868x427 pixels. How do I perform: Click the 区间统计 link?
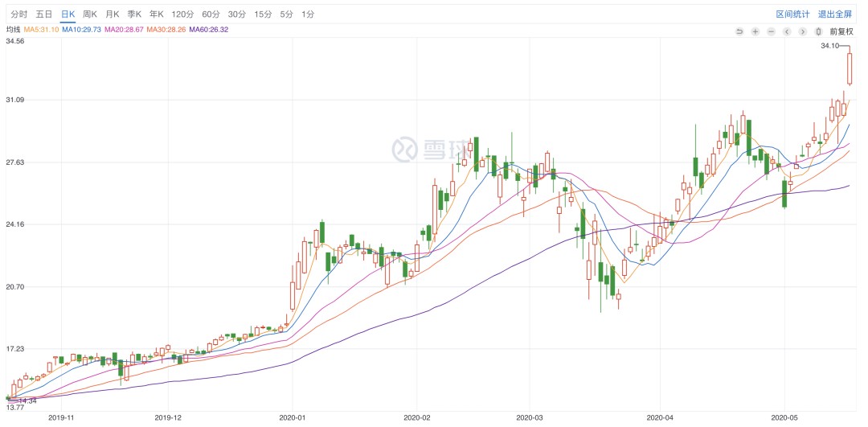(x=792, y=14)
